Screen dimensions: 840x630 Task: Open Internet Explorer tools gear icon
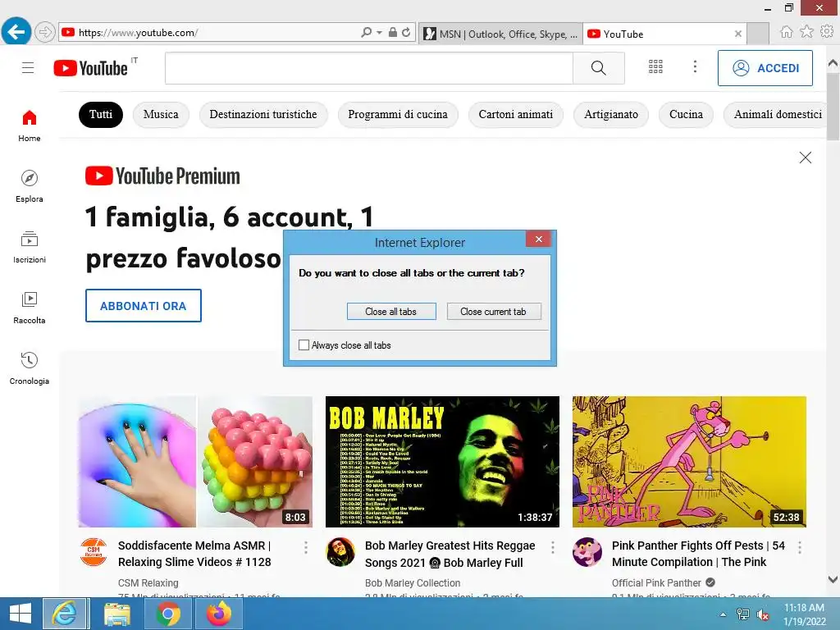point(827,32)
